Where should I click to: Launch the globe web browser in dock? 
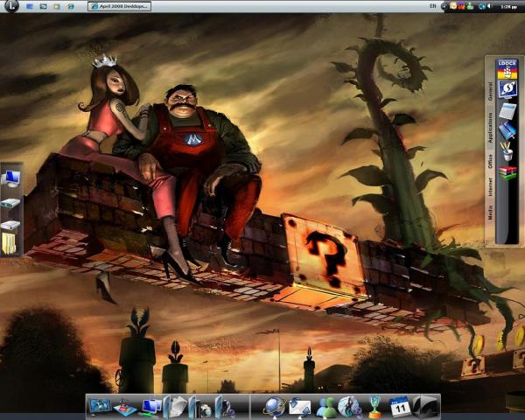274,407
